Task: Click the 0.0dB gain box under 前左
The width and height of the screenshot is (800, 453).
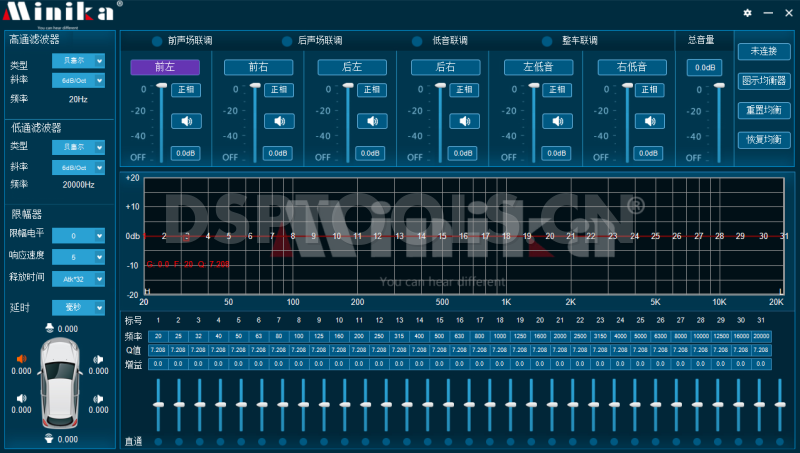Action: [x=186, y=153]
